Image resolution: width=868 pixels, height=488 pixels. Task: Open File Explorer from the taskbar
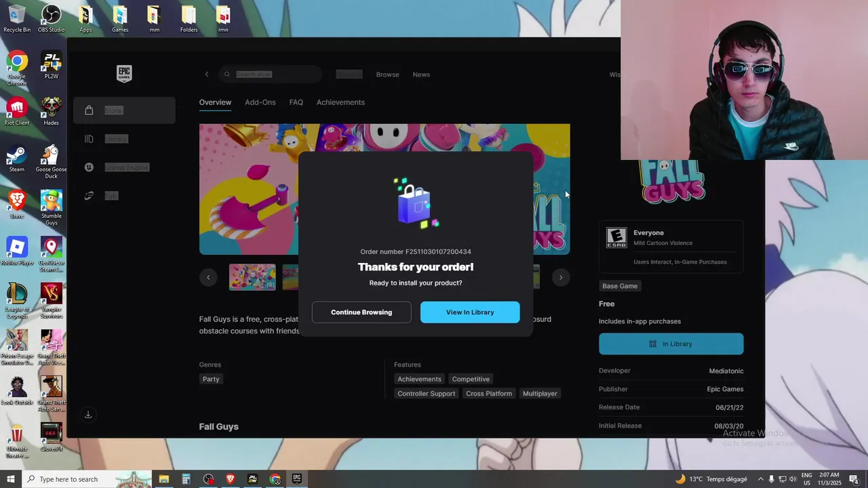pyautogui.click(x=163, y=479)
